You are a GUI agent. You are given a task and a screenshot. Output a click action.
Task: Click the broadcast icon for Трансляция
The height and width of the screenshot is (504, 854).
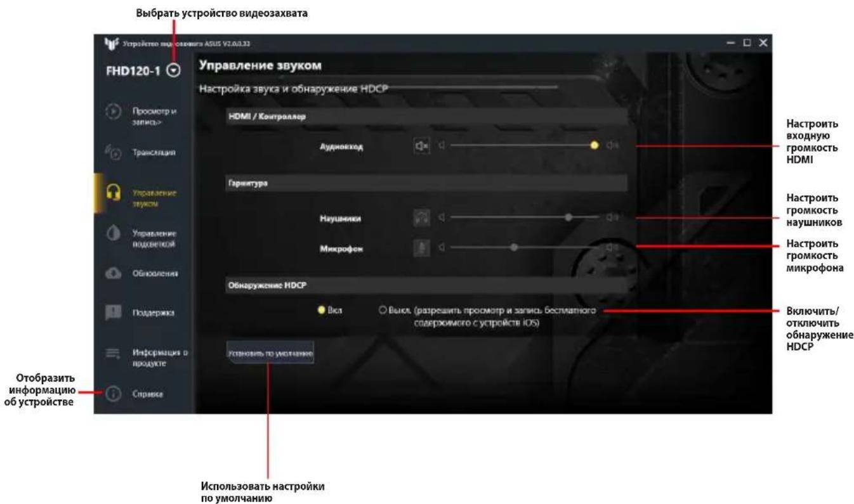[x=112, y=153]
